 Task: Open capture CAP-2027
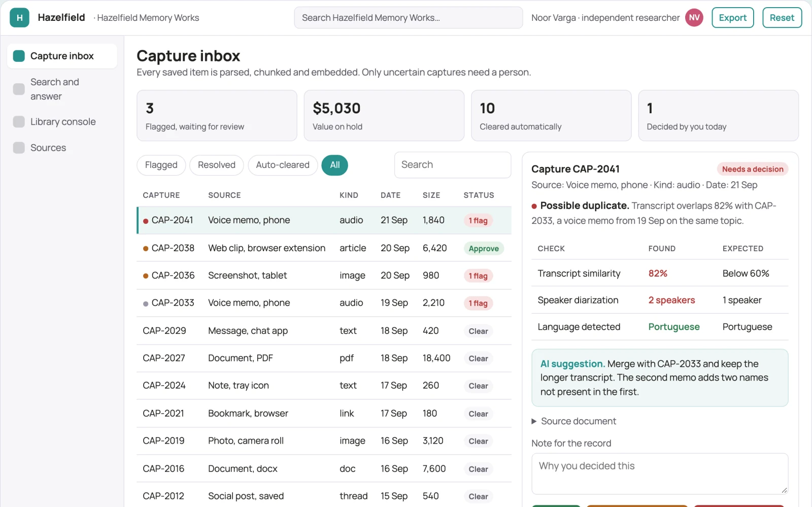tap(324, 358)
